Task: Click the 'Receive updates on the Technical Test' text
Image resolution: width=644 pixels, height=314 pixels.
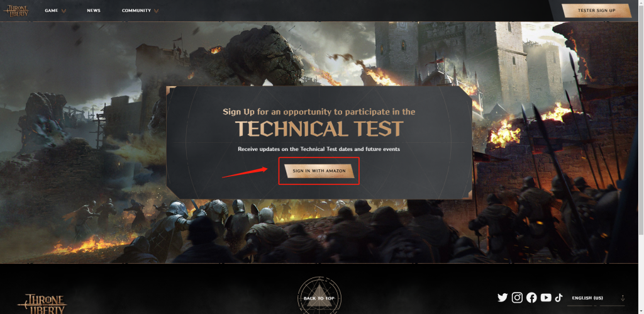Action: tap(319, 149)
